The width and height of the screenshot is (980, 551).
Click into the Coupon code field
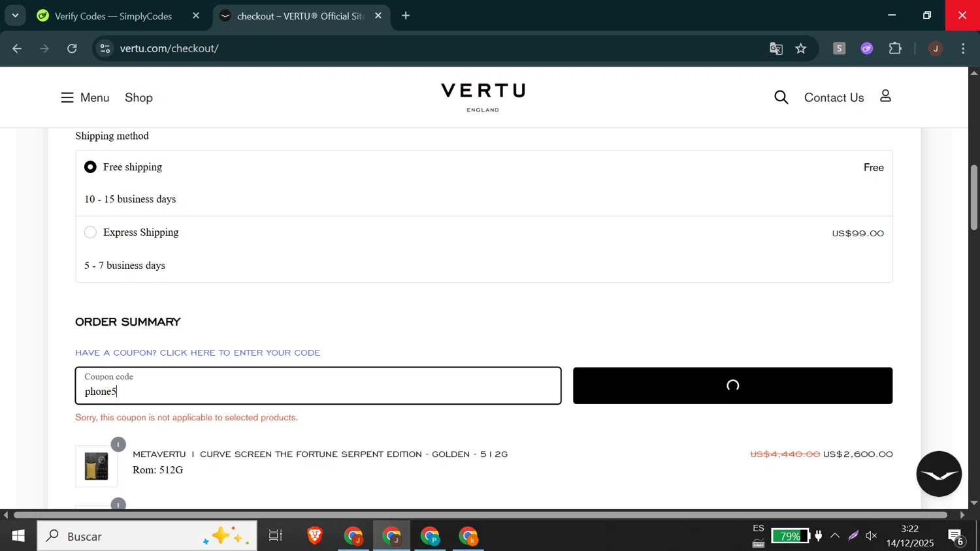pos(318,386)
